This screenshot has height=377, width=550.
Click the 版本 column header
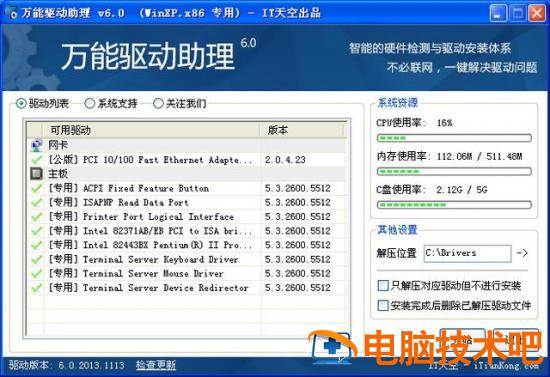(302, 130)
